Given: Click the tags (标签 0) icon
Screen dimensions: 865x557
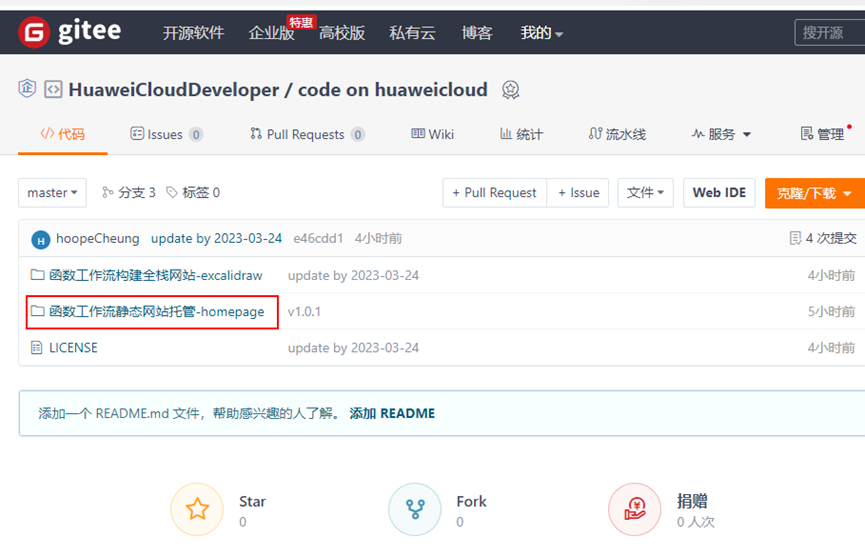Looking at the screenshot, I should 172,192.
